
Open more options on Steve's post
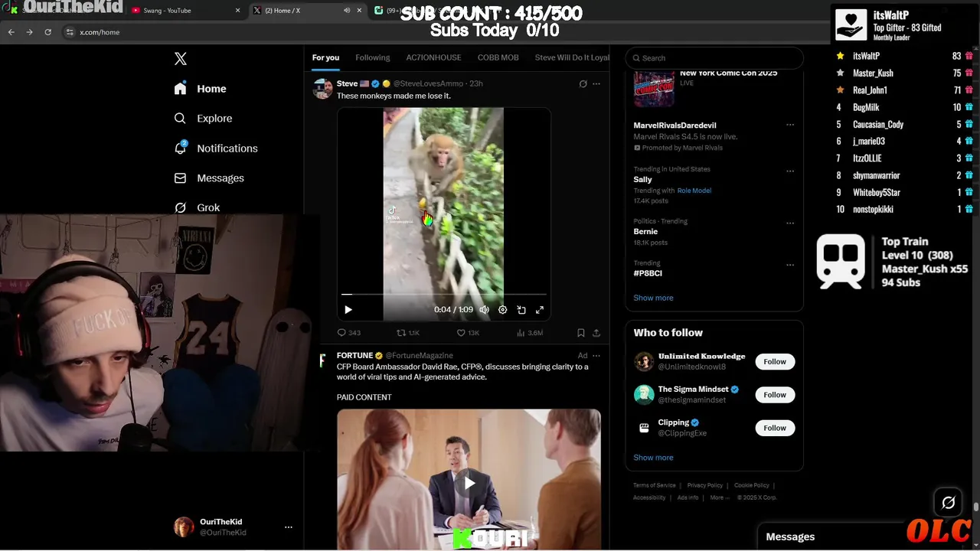click(596, 83)
